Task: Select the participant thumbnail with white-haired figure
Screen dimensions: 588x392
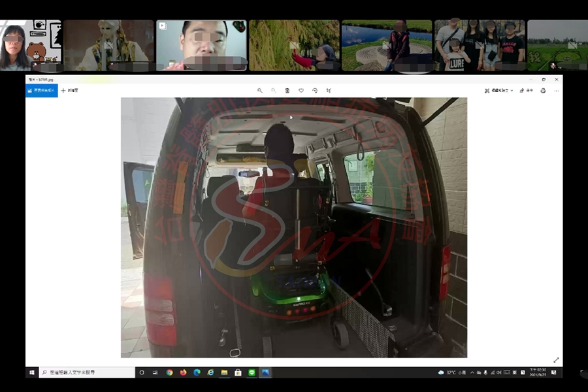Action: (108, 45)
